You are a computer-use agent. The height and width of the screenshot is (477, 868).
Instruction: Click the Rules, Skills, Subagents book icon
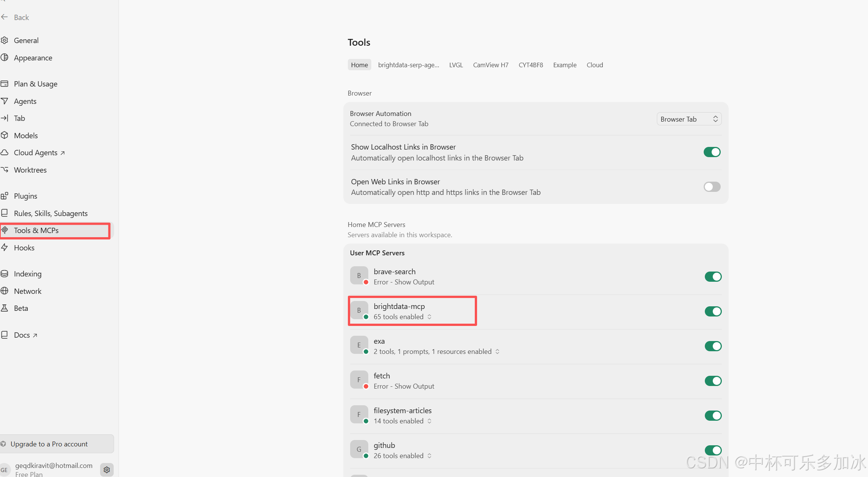(5, 213)
